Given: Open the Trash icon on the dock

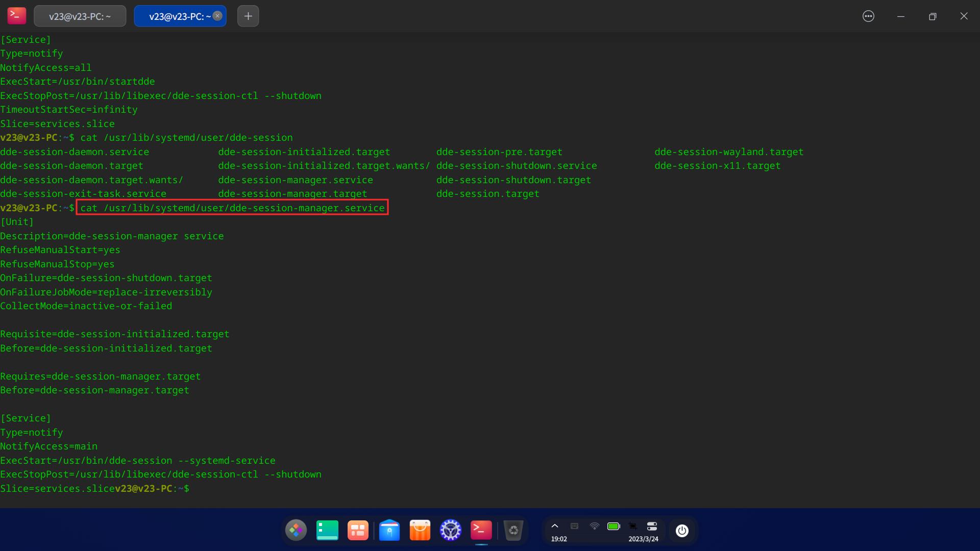Looking at the screenshot, I should point(514,530).
